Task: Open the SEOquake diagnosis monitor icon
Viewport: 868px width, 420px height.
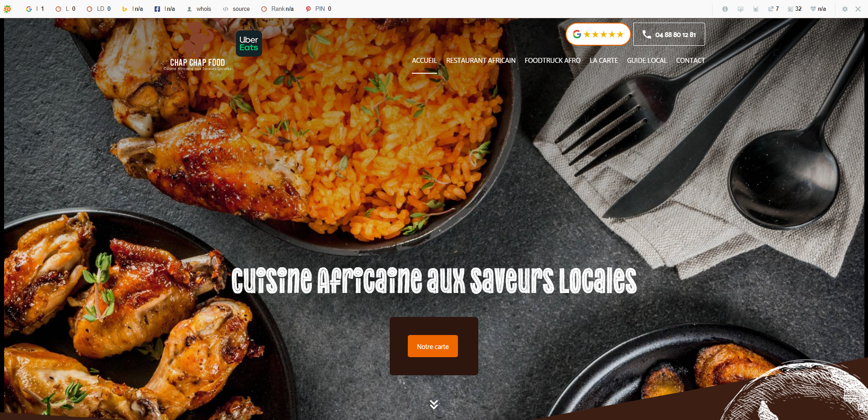Action: (741, 9)
